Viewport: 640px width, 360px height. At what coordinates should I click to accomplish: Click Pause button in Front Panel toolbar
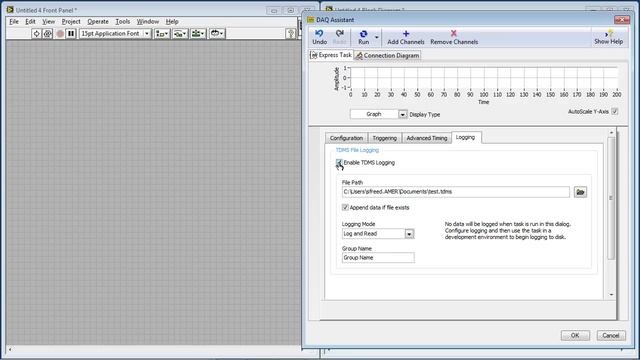pos(71,33)
